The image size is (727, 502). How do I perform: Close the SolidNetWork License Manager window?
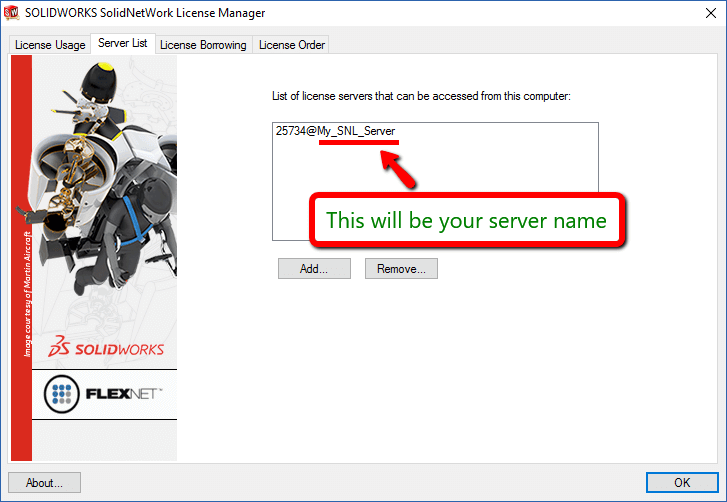(710, 13)
